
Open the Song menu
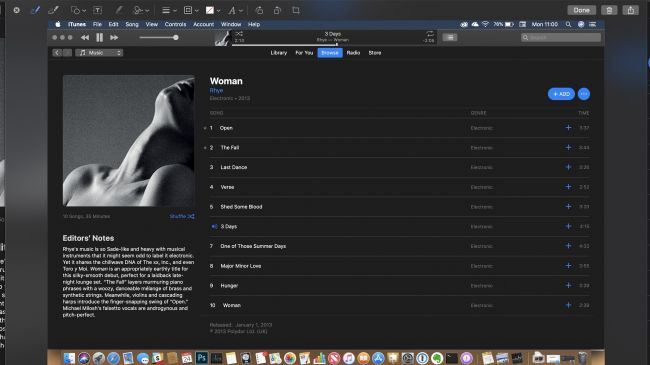132,24
